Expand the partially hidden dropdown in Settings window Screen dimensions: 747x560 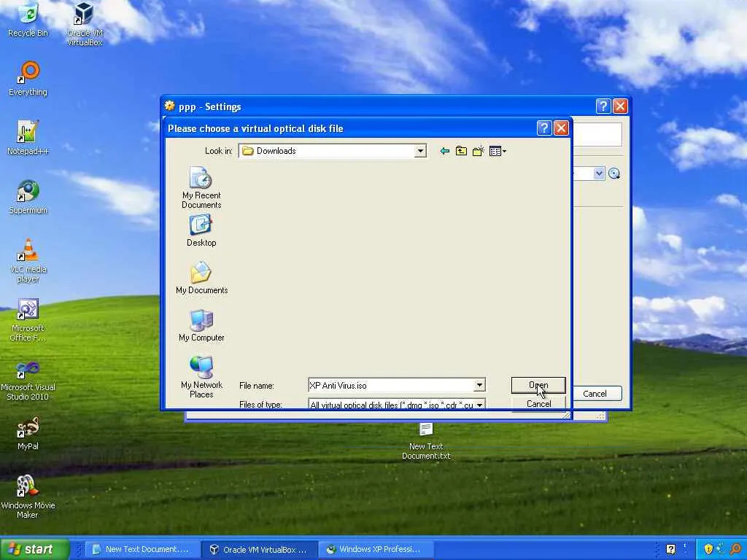(x=599, y=174)
